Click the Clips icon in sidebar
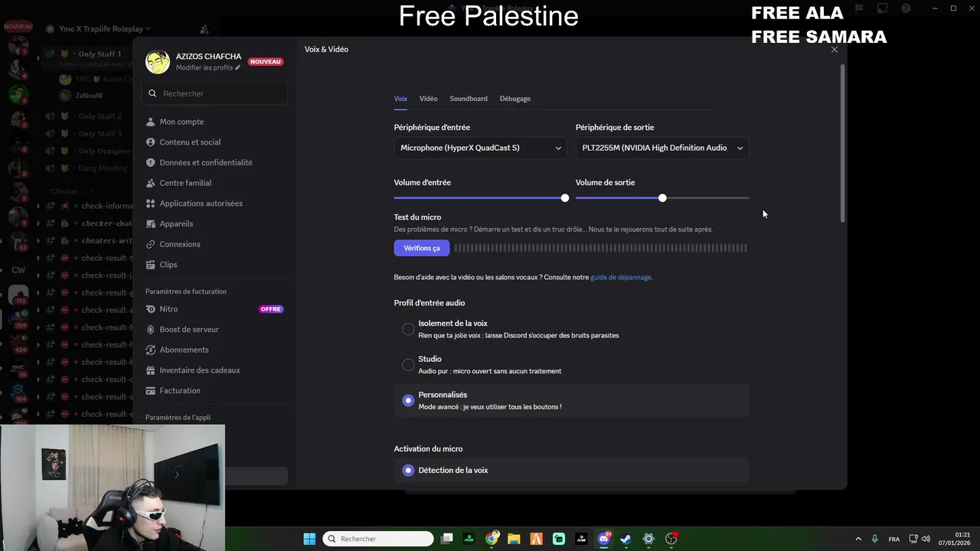This screenshot has width=980, height=551. coord(151,265)
